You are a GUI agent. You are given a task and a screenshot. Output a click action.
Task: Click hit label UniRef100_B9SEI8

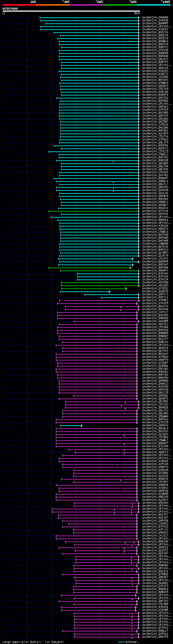pos(155,38)
